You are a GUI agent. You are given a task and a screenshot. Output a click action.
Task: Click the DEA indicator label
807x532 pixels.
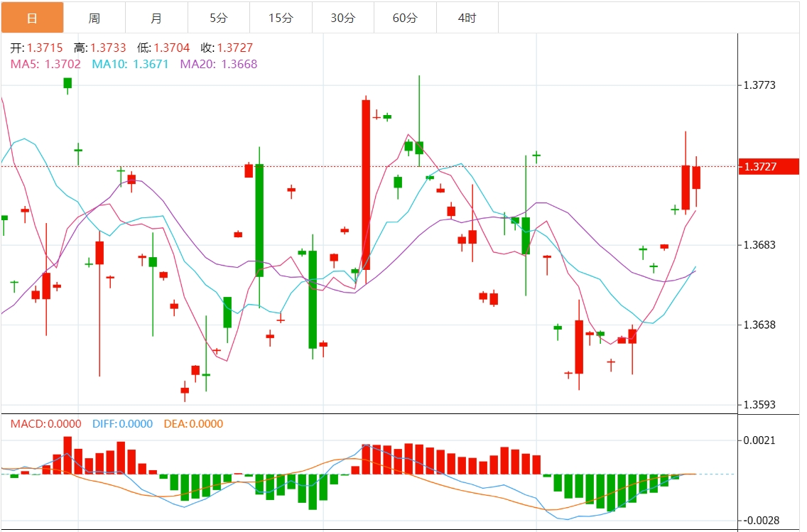[x=193, y=424]
